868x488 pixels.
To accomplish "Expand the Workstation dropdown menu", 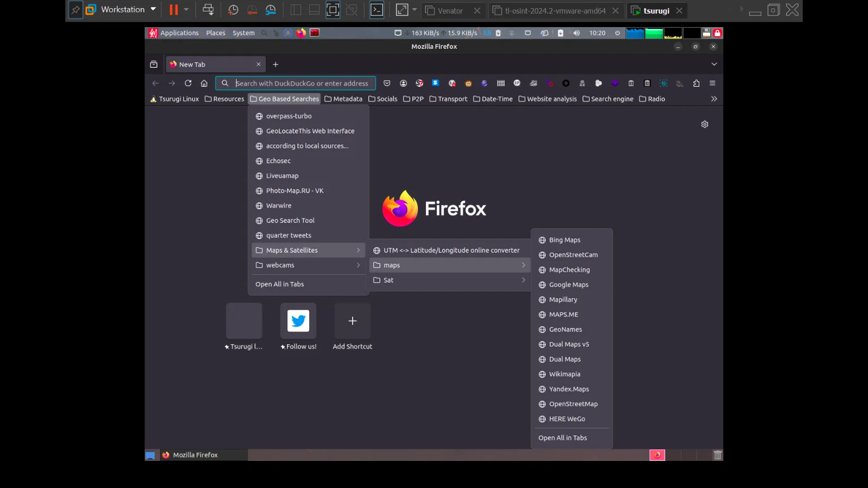I will point(153,9).
